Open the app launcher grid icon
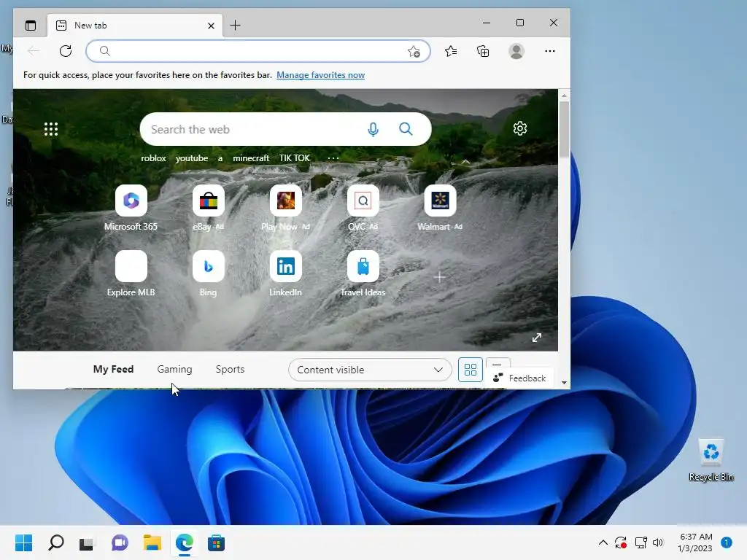The width and height of the screenshot is (747, 560). [51, 129]
